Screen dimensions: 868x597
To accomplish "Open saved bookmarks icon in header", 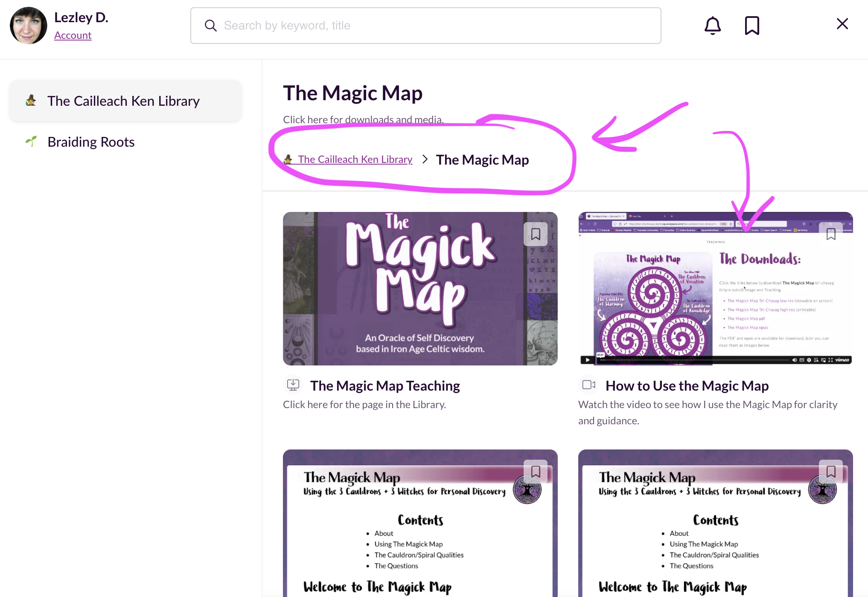I will click(x=752, y=26).
